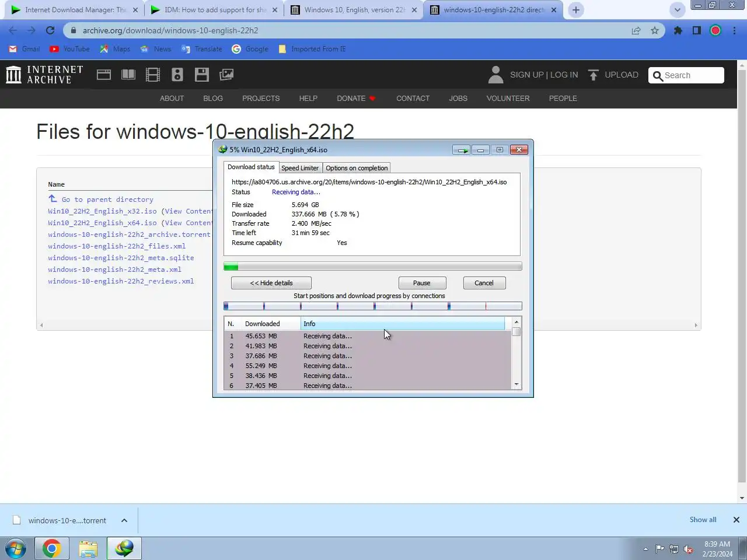Open the Audio speaker icon
This screenshot has width=747, height=560.
point(177,75)
